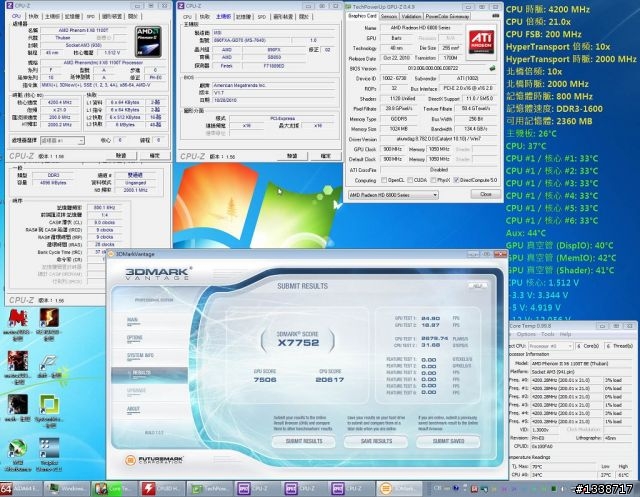Click 確定 button in the middle CPU-Z window
This screenshot has height=497, width=640.
[x=325, y=156]
